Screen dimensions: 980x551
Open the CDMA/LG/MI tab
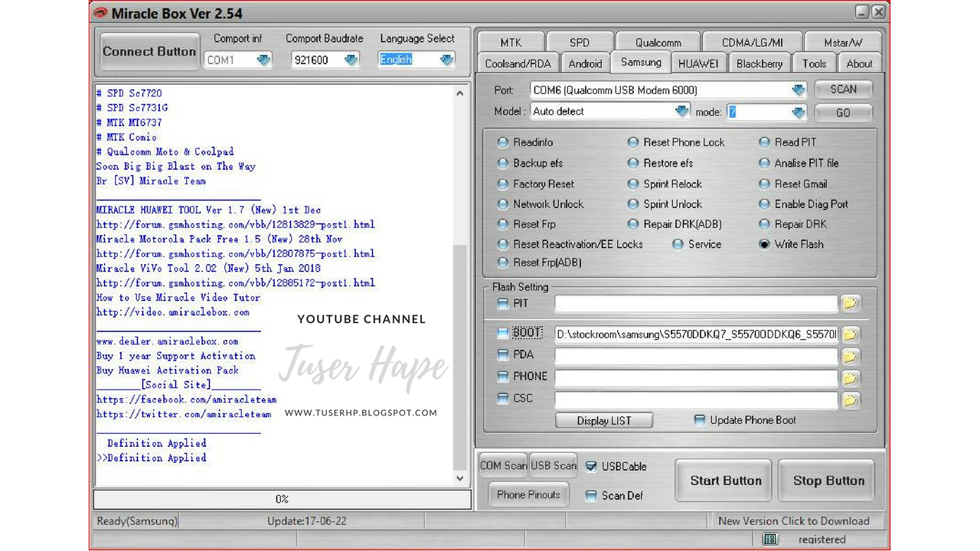pos(753,43)
